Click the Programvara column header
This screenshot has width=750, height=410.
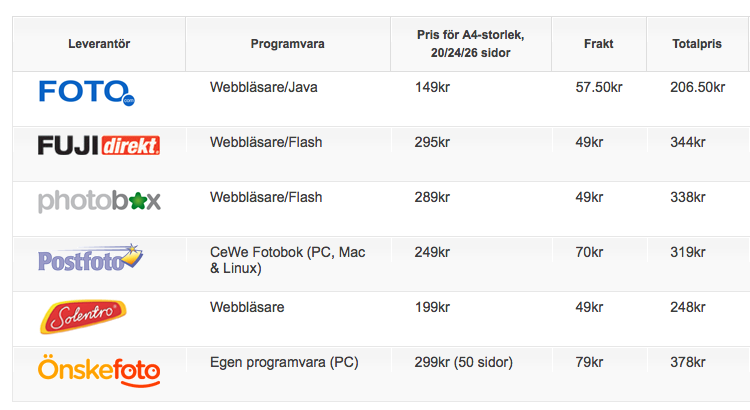[x=287, y=44]
